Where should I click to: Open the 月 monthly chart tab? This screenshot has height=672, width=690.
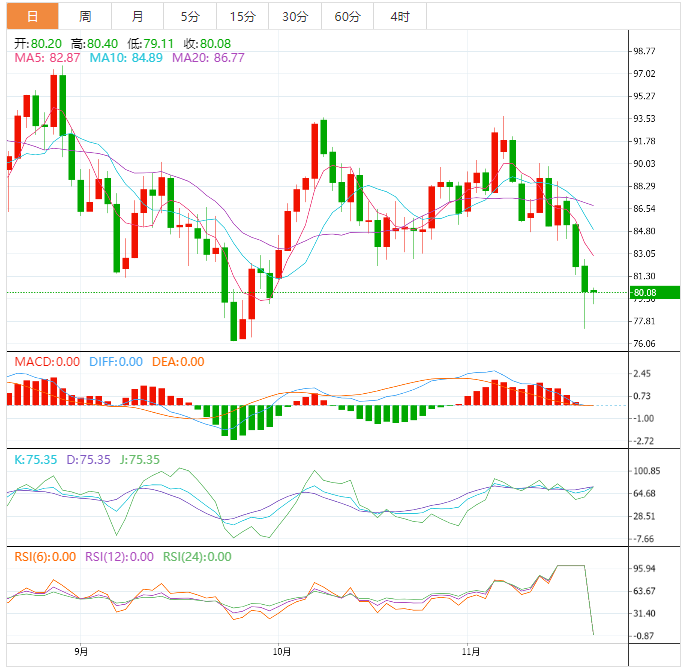point(137,16)
